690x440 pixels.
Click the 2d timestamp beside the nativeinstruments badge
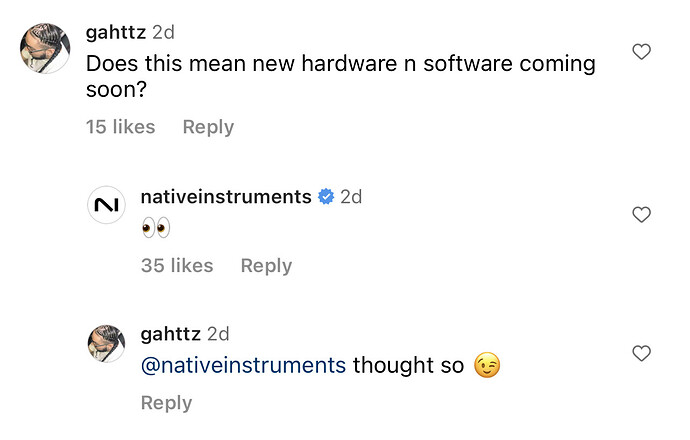point(351,197)
